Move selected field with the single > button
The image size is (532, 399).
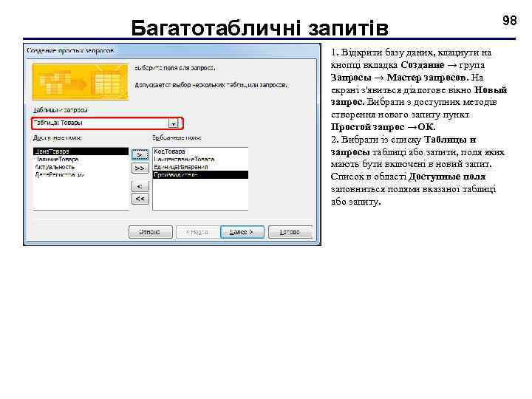click(x=140, y=154)
